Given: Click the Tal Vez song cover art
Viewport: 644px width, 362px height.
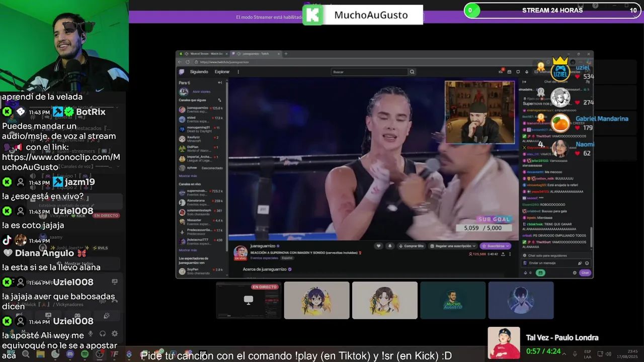Looking at the screenshot, I should point(504,343).
